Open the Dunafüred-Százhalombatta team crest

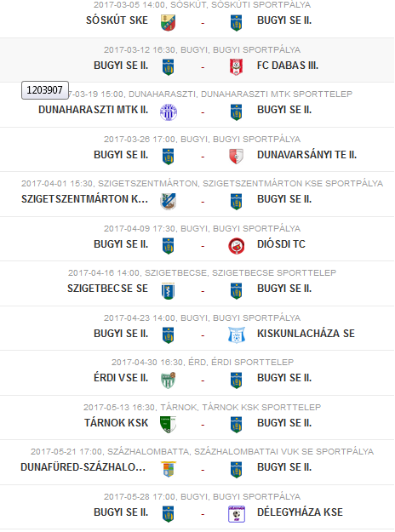(169, 469)
